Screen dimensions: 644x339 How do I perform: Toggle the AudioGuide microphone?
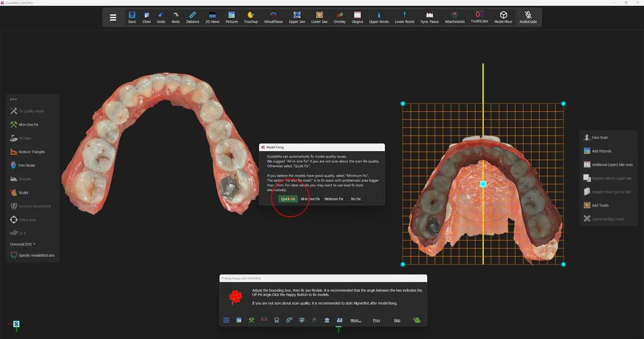528,17
